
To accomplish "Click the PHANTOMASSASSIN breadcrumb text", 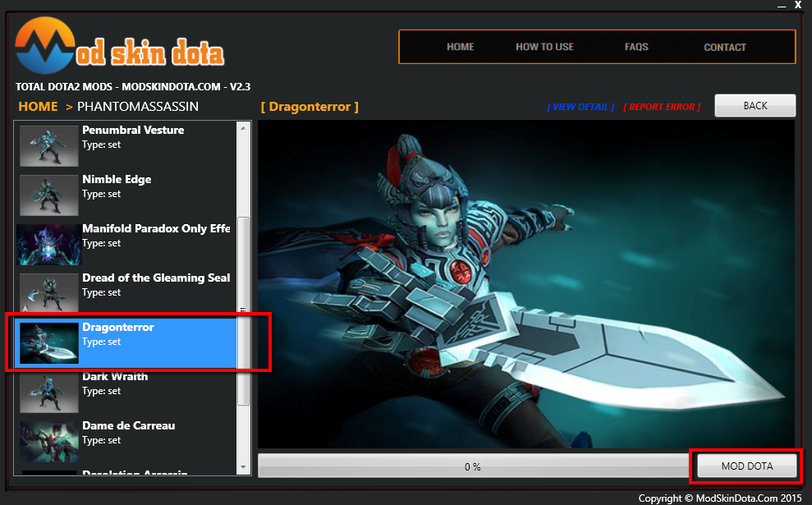I will pos(138,107).
